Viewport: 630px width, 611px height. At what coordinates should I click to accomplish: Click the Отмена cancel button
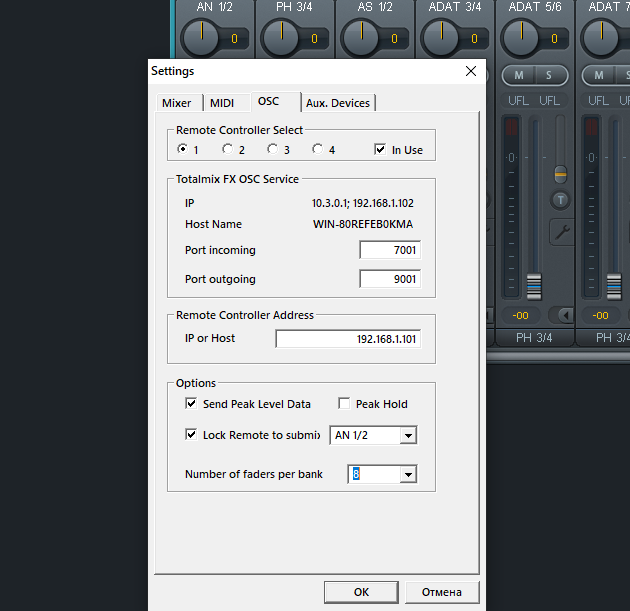[442, 592]
